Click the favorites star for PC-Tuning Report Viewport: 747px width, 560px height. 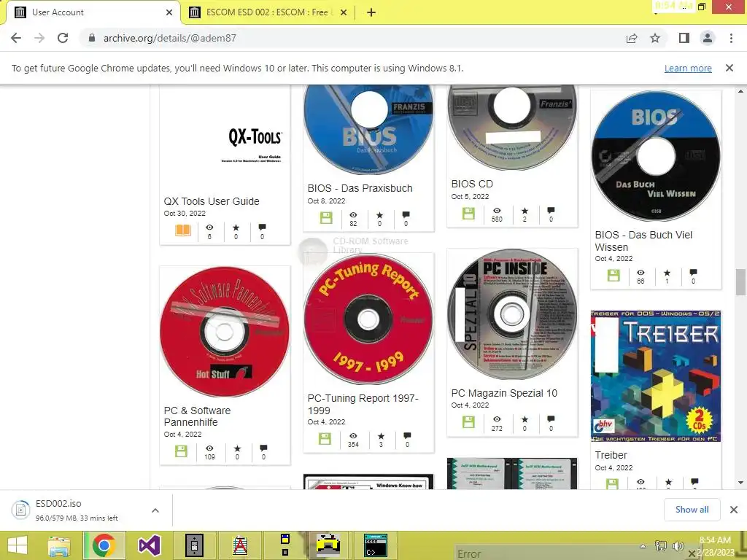click(x=381, y=436)
